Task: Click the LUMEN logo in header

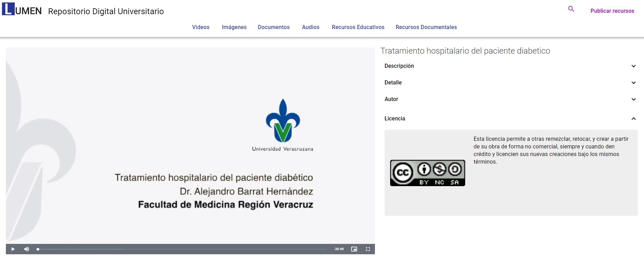Action: (x=22, y=9)
